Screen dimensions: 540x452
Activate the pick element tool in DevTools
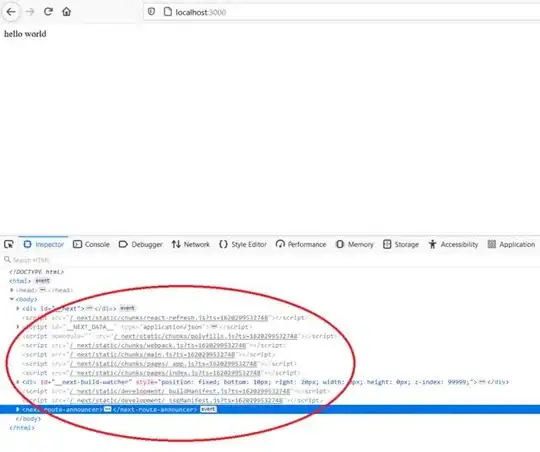9,244
